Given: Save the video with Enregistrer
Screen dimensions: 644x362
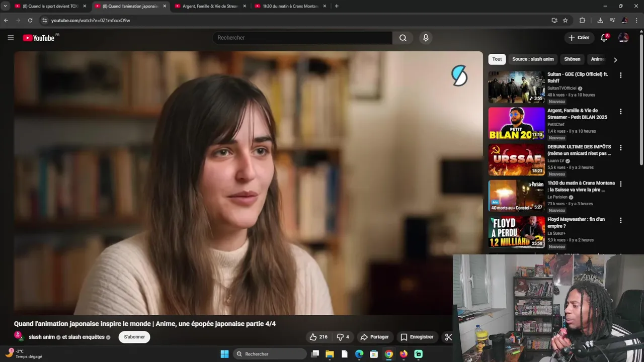Looking at the screenshot, I should click(x=417, y=337).
